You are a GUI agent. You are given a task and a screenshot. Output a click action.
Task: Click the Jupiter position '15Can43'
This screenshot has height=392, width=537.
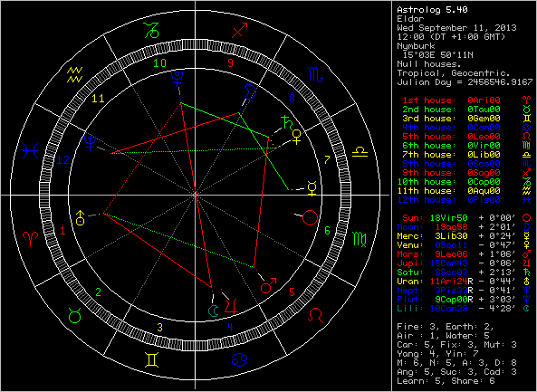coord(448,263)
